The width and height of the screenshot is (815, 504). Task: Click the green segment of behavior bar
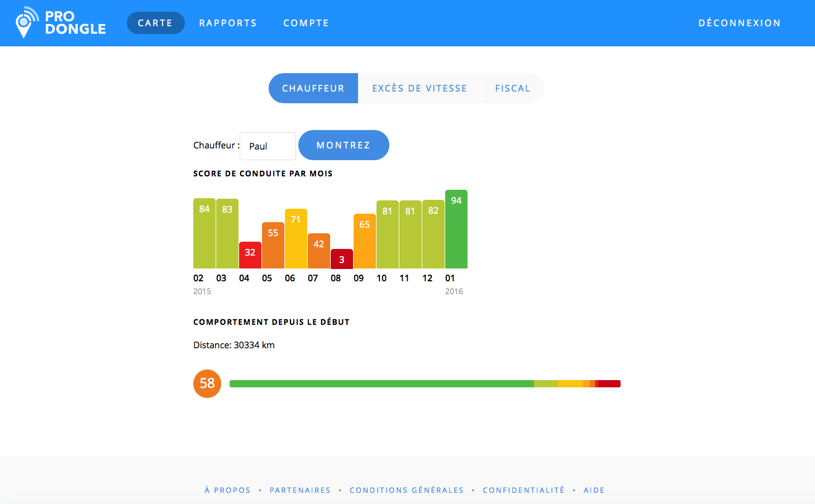point(382,383)
